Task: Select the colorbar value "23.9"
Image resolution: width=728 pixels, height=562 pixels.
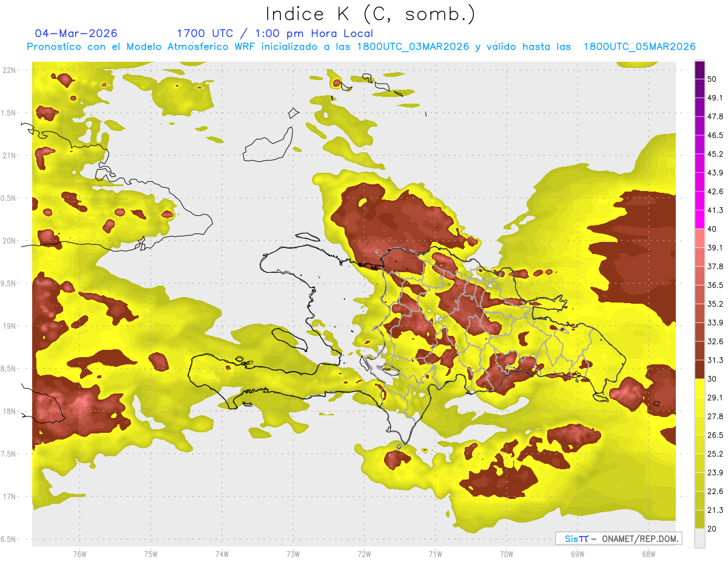Action: 715,473
